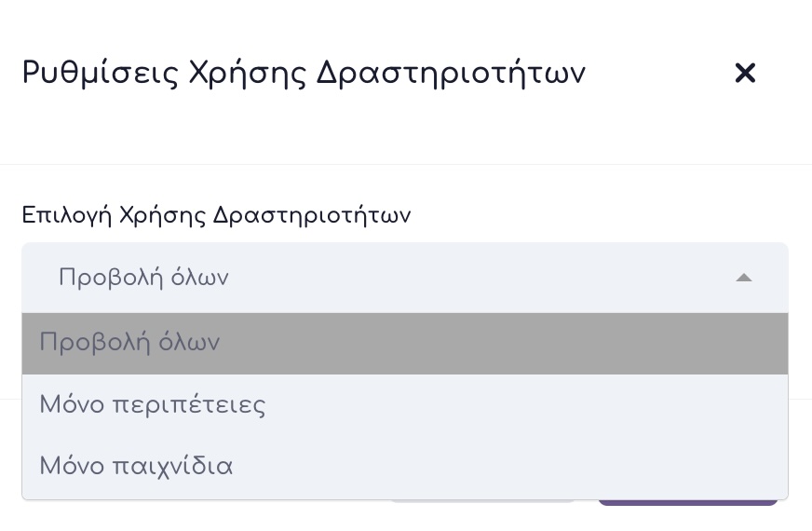Image resolution: width=812 pixels, height=531 pixels.
Task: Close the Ρυθμίσεις Χρήσης Δραστηριοτήτων dialog
Action: click(744, 73)
